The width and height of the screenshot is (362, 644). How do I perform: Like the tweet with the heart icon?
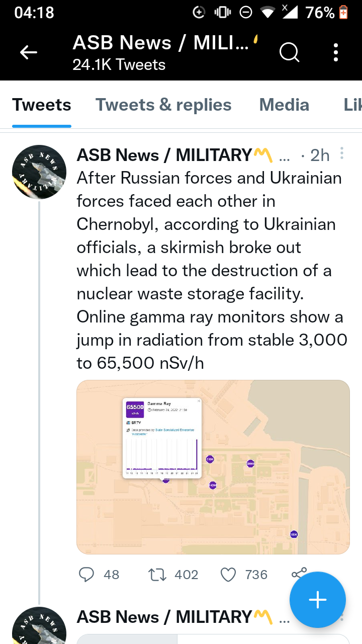tap(228, 574)
